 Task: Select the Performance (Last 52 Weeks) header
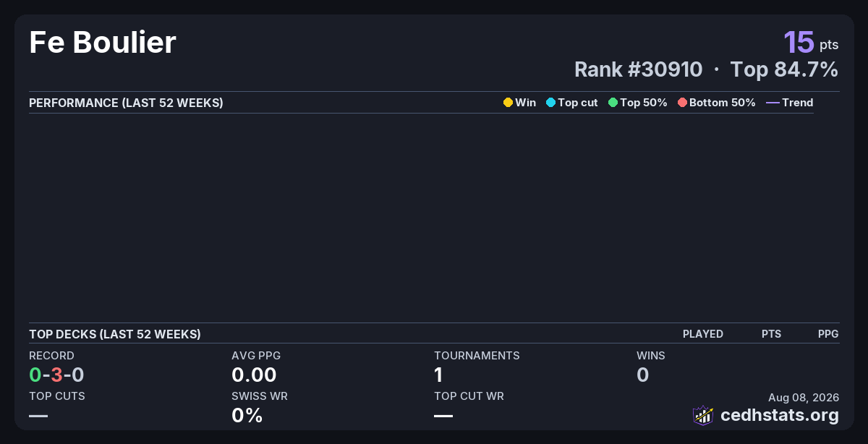click(x=126, y=103)
